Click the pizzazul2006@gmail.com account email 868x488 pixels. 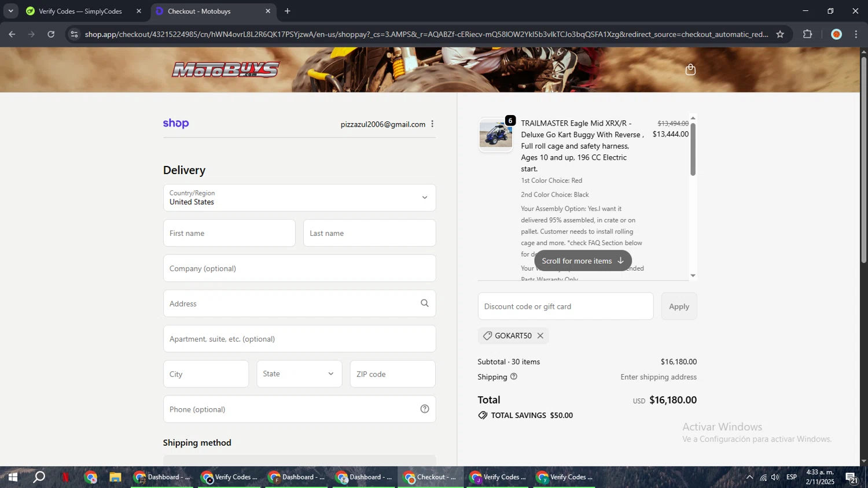383,124
